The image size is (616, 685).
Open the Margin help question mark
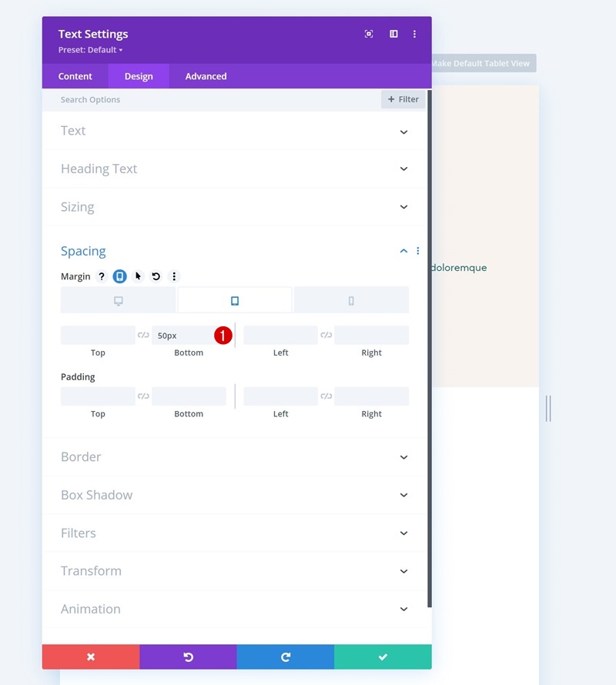coord(102,276)
